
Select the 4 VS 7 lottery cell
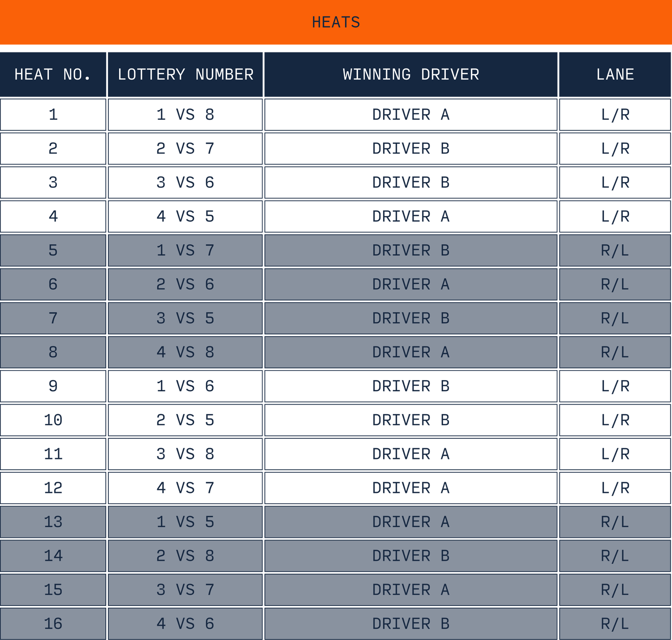(x=185, y=488)
